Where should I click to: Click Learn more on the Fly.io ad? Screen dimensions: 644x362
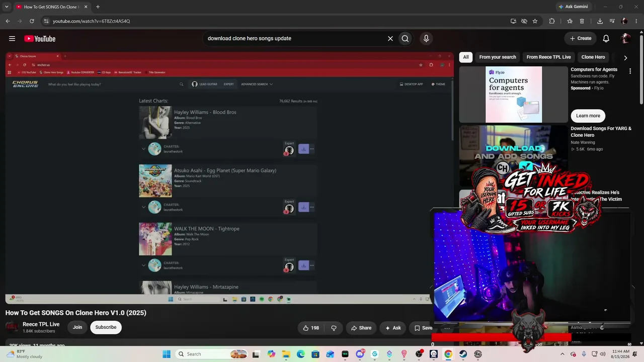(588, 116)
